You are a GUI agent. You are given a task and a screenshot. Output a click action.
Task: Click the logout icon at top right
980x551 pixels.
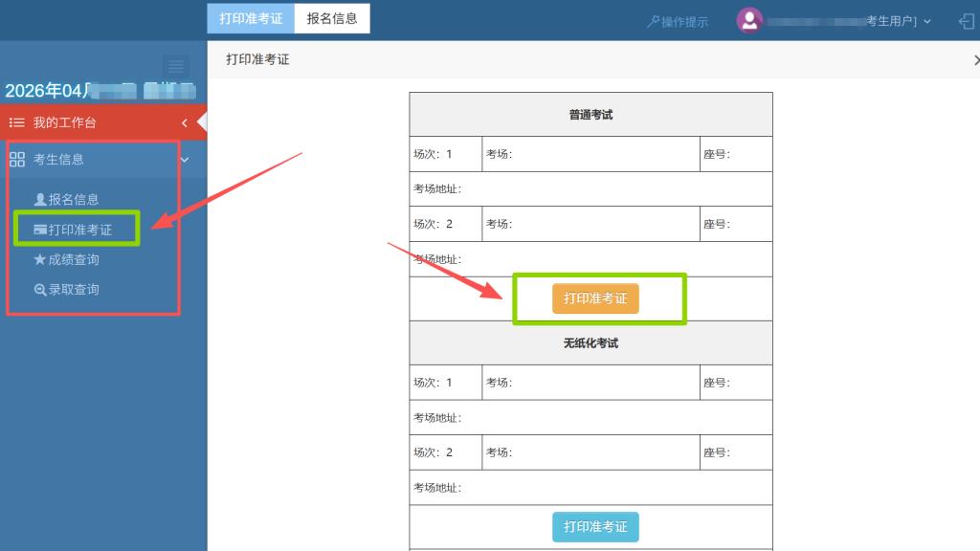click(966, 21)
